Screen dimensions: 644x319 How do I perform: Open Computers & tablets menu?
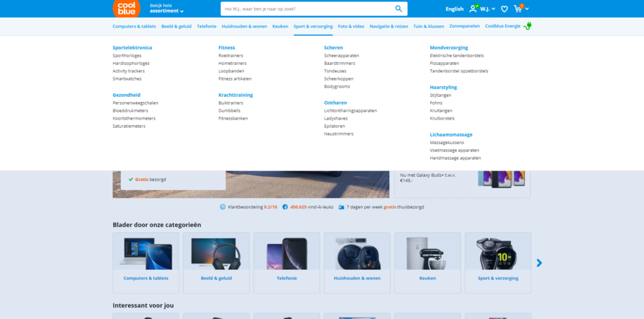pos(135,26)
